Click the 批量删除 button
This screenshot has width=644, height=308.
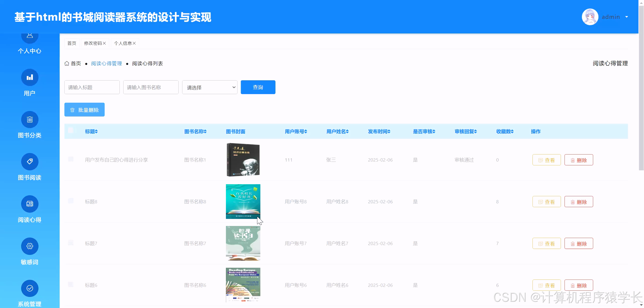coord(85,110)
